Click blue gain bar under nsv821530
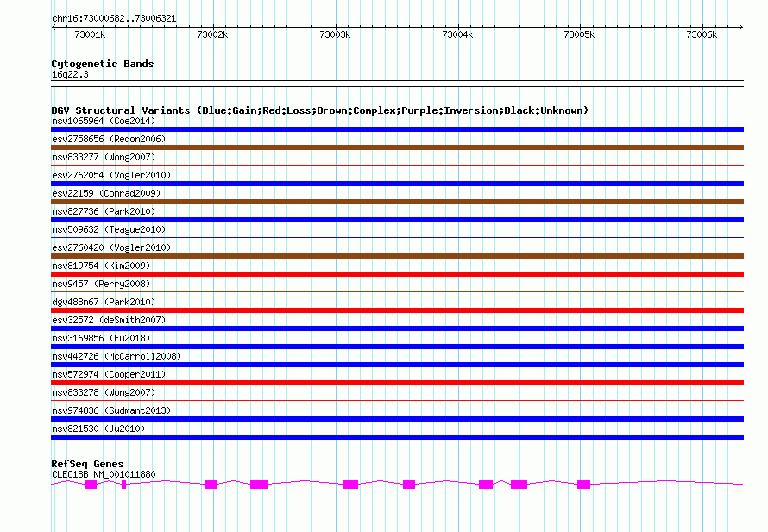Image resolution: width=768 pixels, height=532 pixels. coord(397,437)
